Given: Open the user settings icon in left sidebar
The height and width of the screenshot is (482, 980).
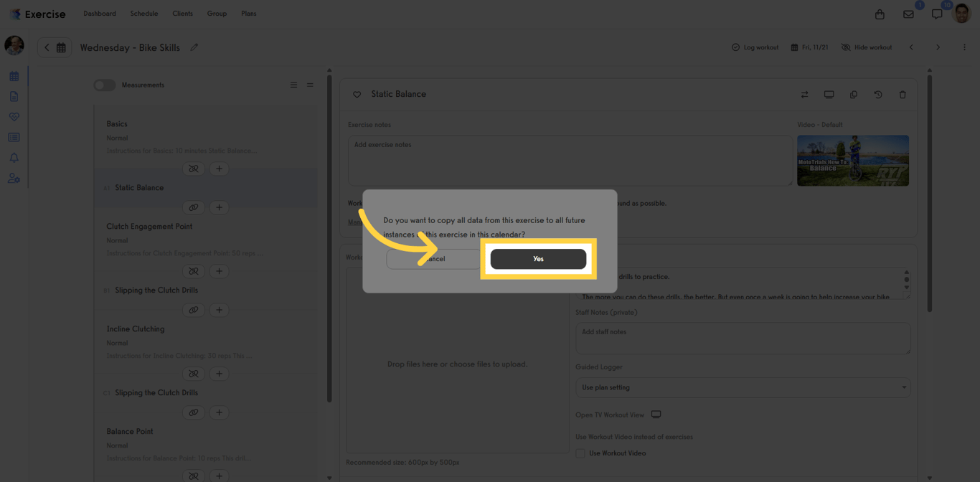Looking at the screenshot, I should [x=14, y=178].
